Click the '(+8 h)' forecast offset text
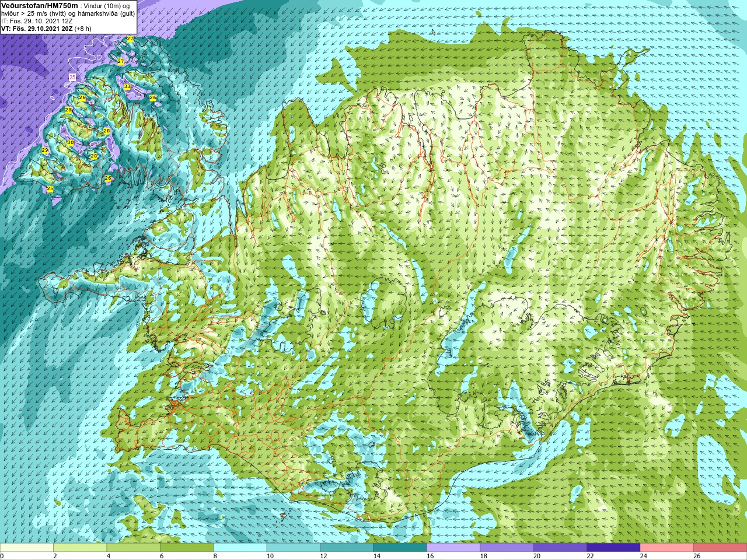Screen dimensions: 747x560 (83, 29)
